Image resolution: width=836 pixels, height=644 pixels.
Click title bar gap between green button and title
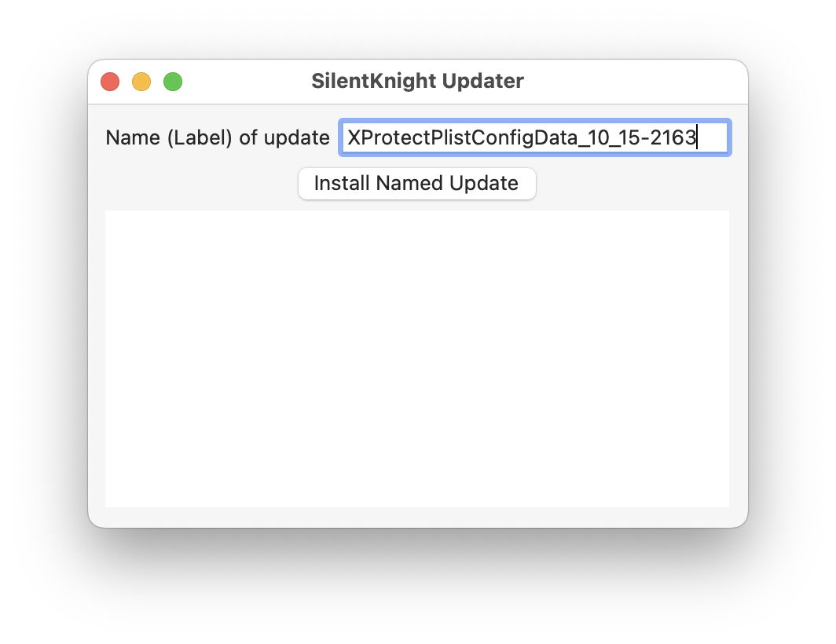(x=244, y=81)
